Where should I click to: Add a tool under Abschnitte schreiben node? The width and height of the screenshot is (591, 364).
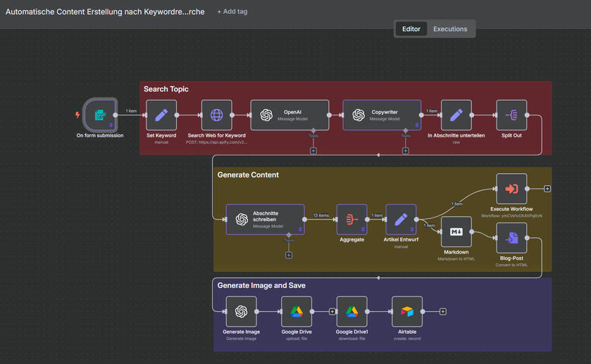click(289, 255)
